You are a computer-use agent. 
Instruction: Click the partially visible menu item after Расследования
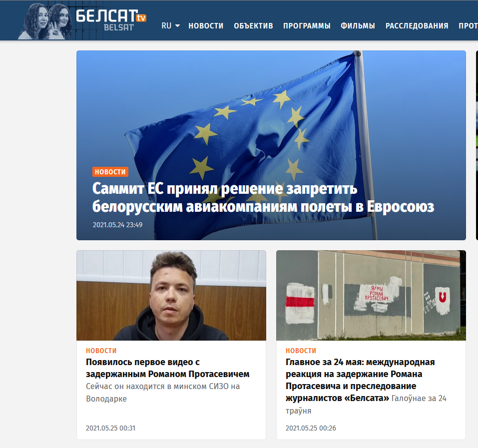[x=468, y=26]
